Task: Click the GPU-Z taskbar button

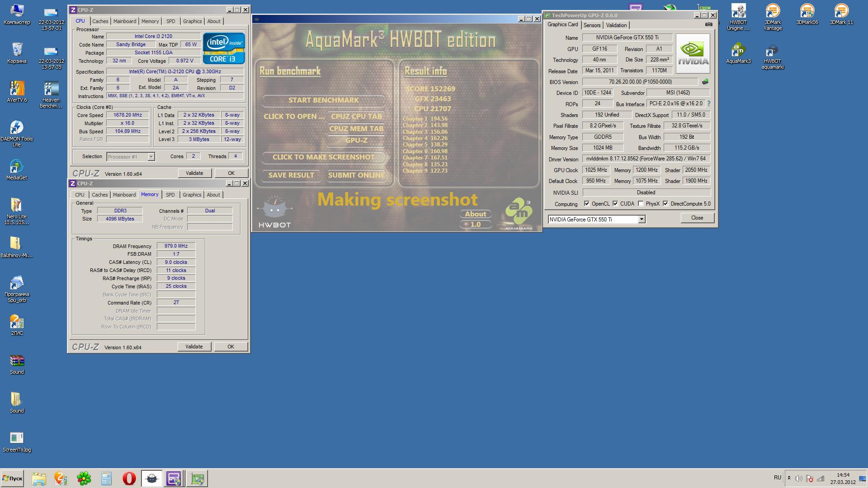Action: [x=197, y=479]
